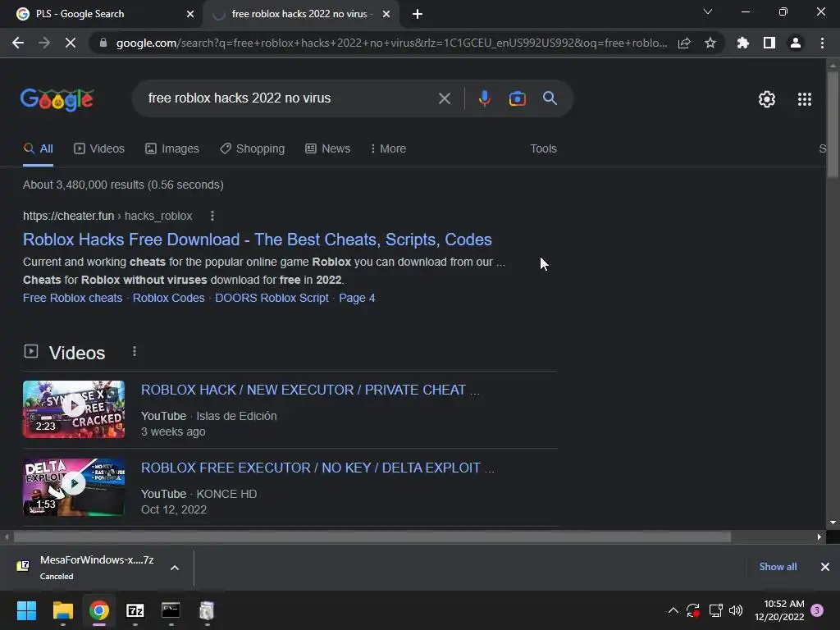Share this page icon in address bar

(684, 43)
